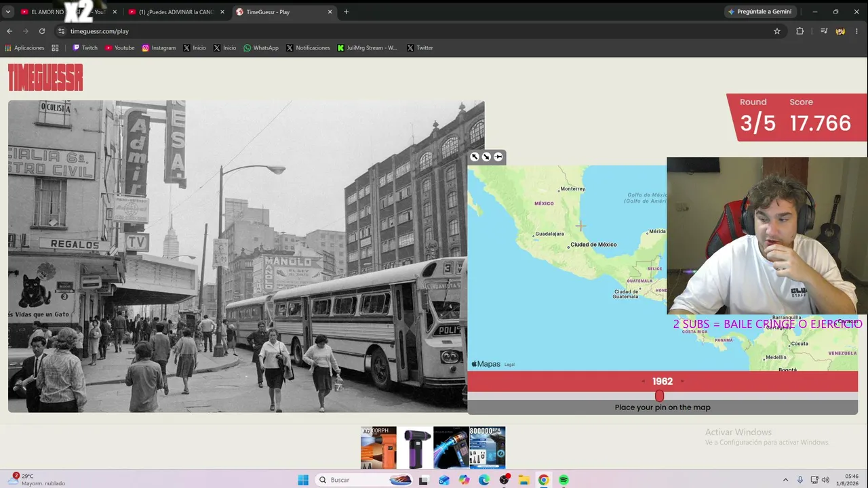Open Task View from the taskbar
This screenshot has height=488, width=868.
pos(424,480)
